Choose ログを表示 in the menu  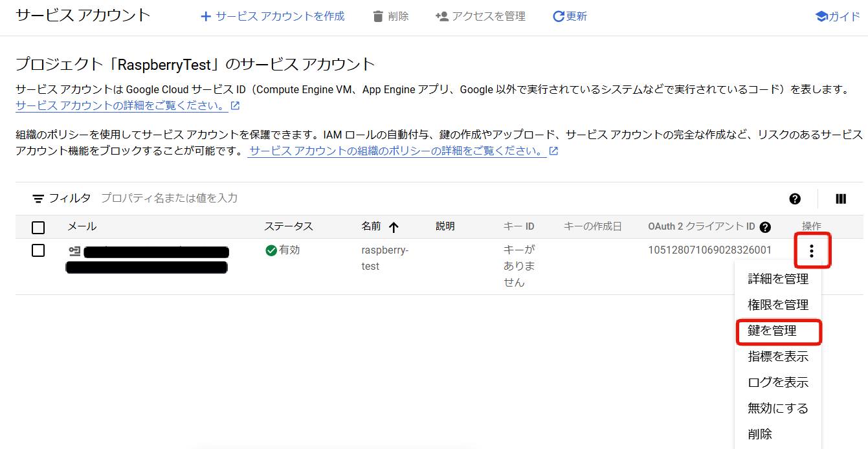coord(778,382)
